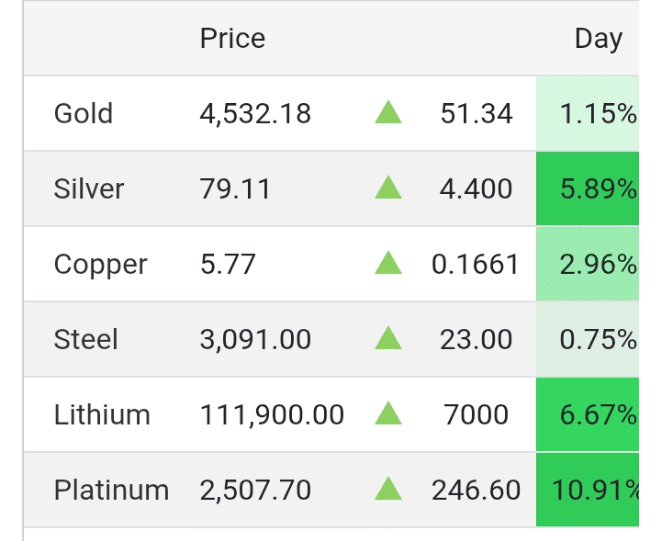This screenshot has height=541, width=661.
Task: Click Platinum's 10.91% day change cell
Action: click(x=594, y=491)
